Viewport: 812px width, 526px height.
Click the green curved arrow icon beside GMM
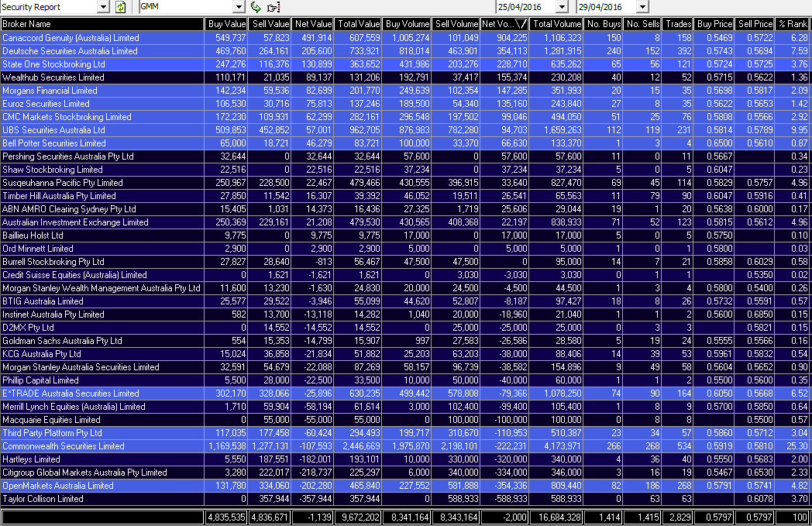256,7
